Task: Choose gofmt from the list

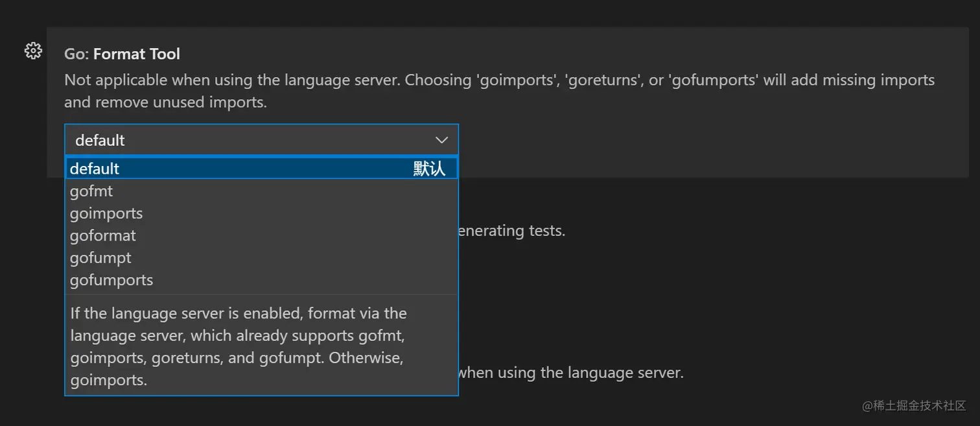Action: coord(91,191)
